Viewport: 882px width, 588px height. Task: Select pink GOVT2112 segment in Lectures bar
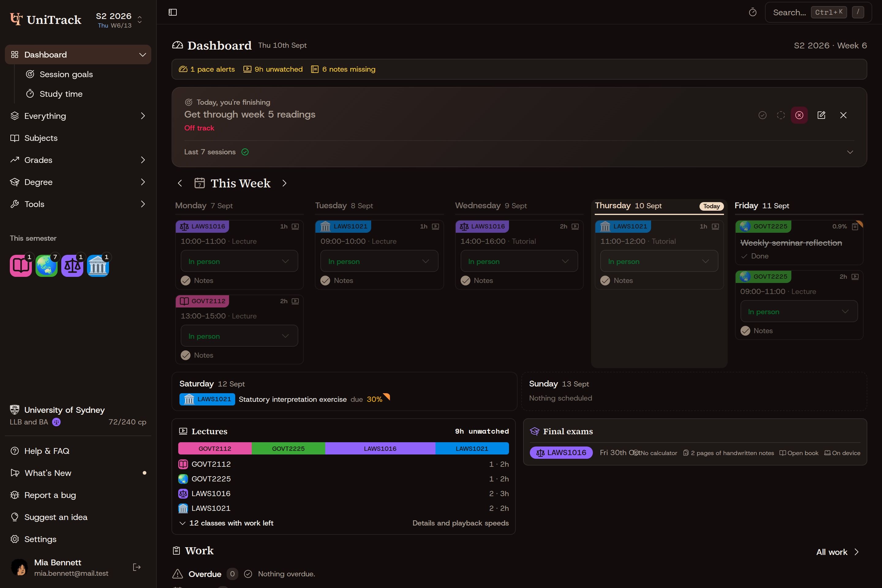click(215, 448)
